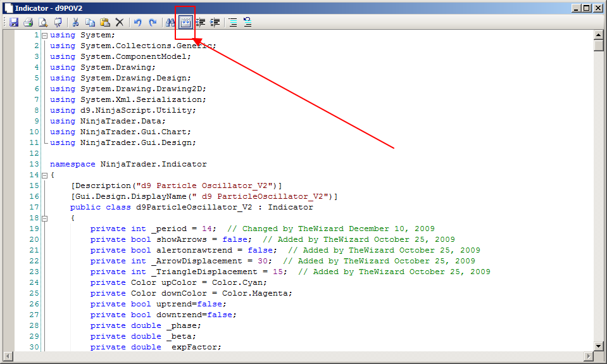Click 'private double _beta;' line
The width and height of the screenshot is (607, 364).
(143, 337)
